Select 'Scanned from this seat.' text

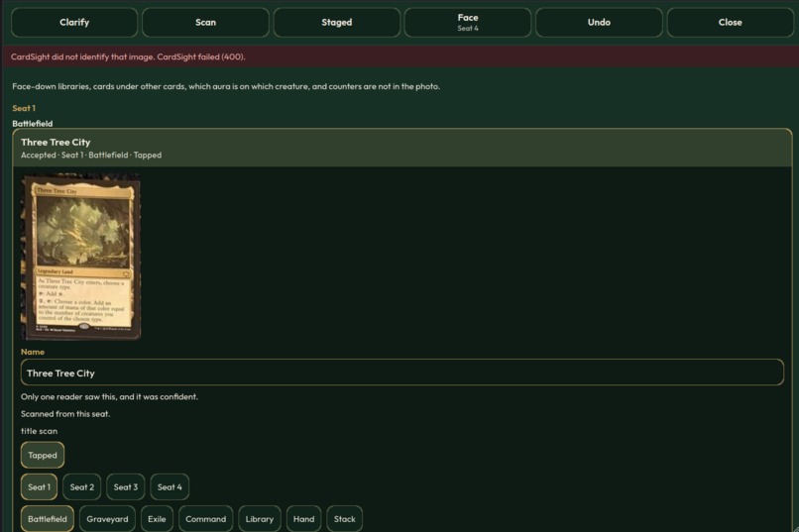click(x=65, y=414)
